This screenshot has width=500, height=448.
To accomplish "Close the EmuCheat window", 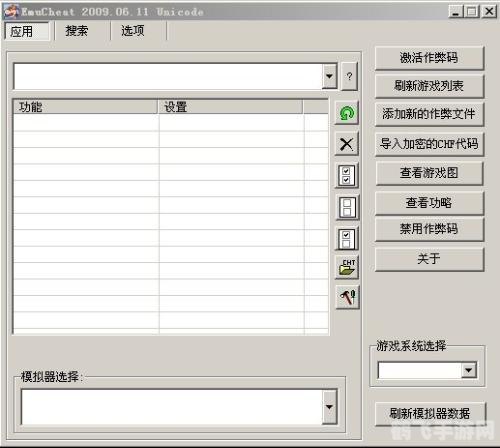I will 489,12.
